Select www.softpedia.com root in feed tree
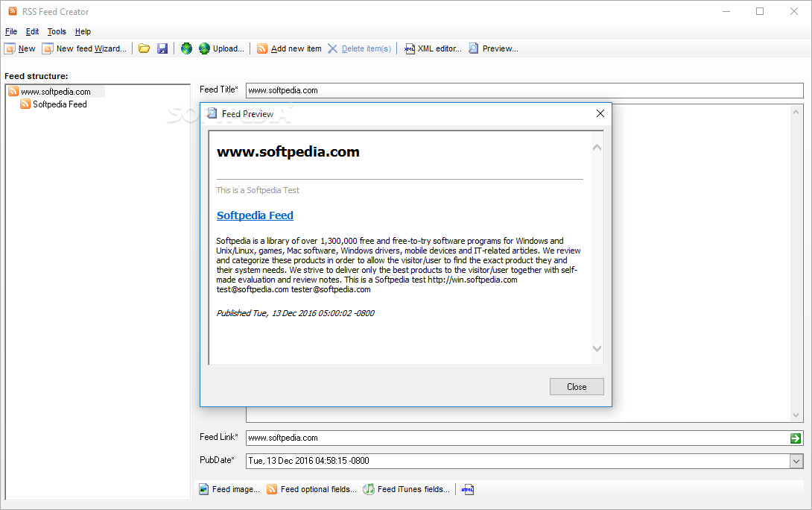812x510 pixels. tap(56, 92)
